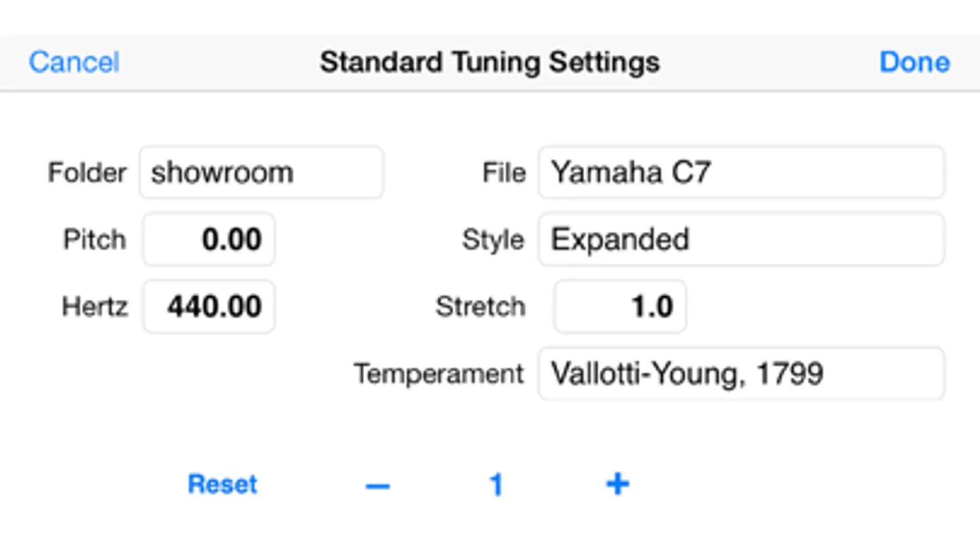The width and height of the screenshot is (980, 552).
Task: Click the Hertz label
Action: [x=95, y=306]
